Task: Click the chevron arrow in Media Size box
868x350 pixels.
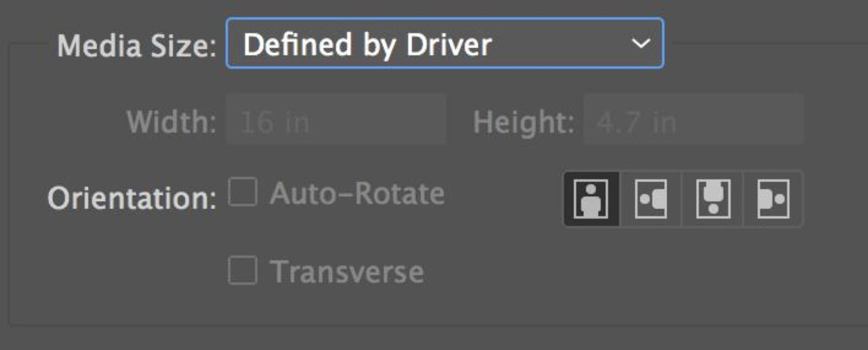Action: (641, 43)
